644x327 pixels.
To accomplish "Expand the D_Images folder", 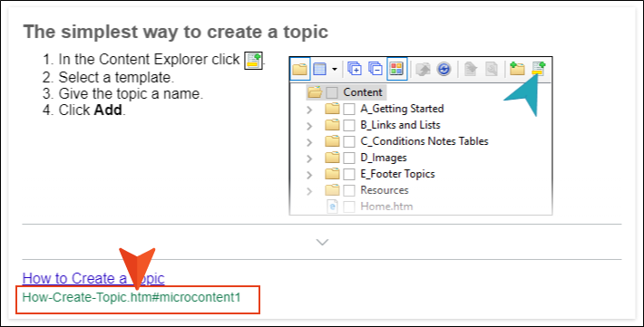I will (309, 159).
